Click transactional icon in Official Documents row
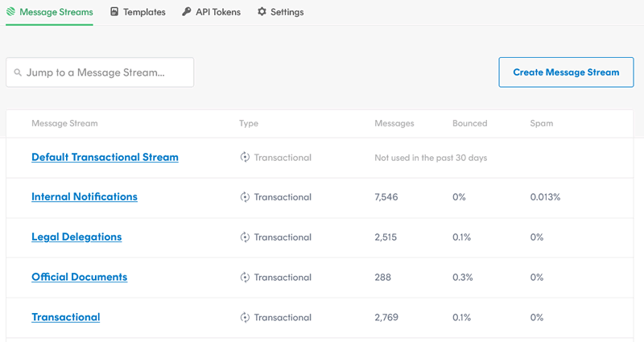 245,278
